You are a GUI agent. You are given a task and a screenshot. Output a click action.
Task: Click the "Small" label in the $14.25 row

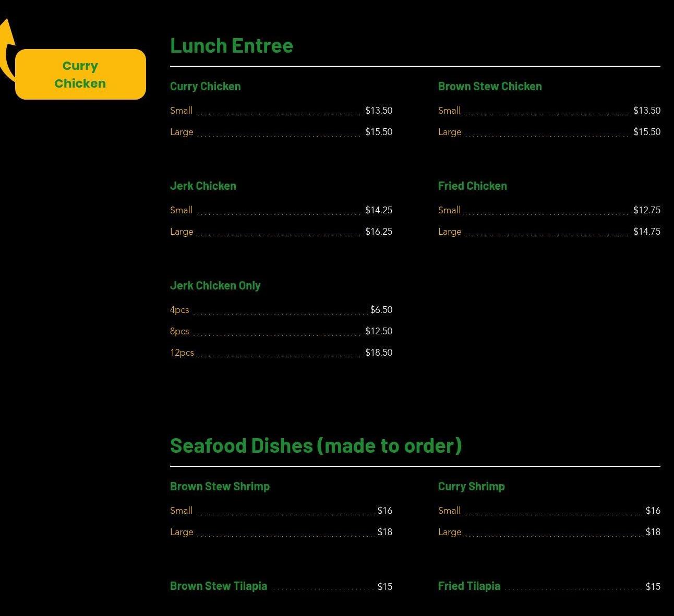point(181,210)
